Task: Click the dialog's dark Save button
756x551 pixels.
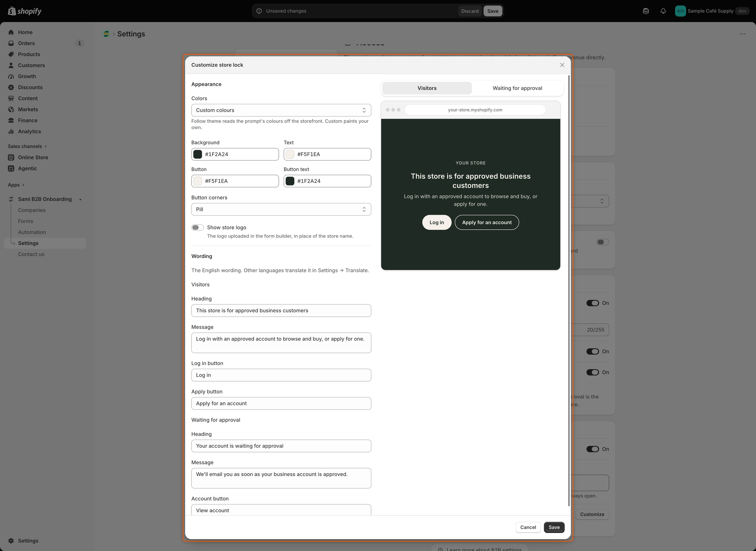Action: [554, 527]
